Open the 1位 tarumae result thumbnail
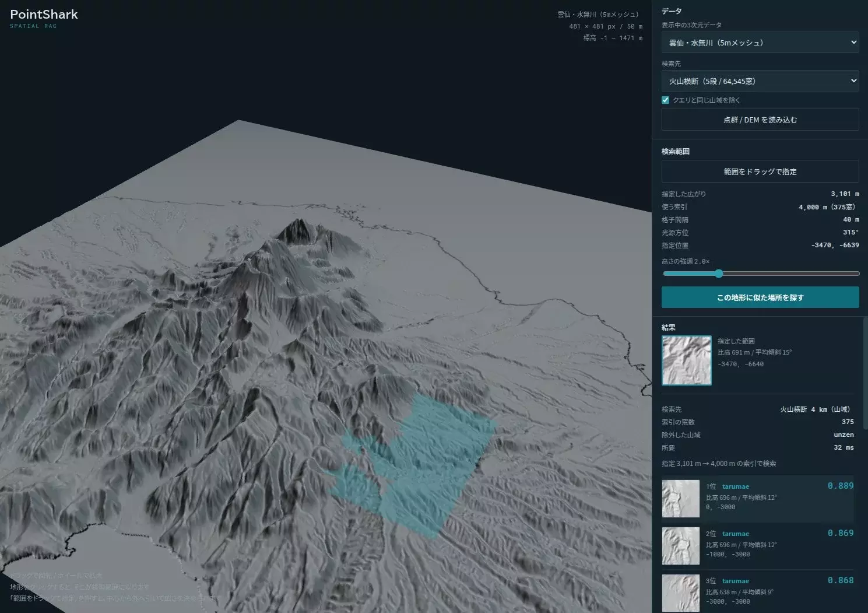 point(680,499)
